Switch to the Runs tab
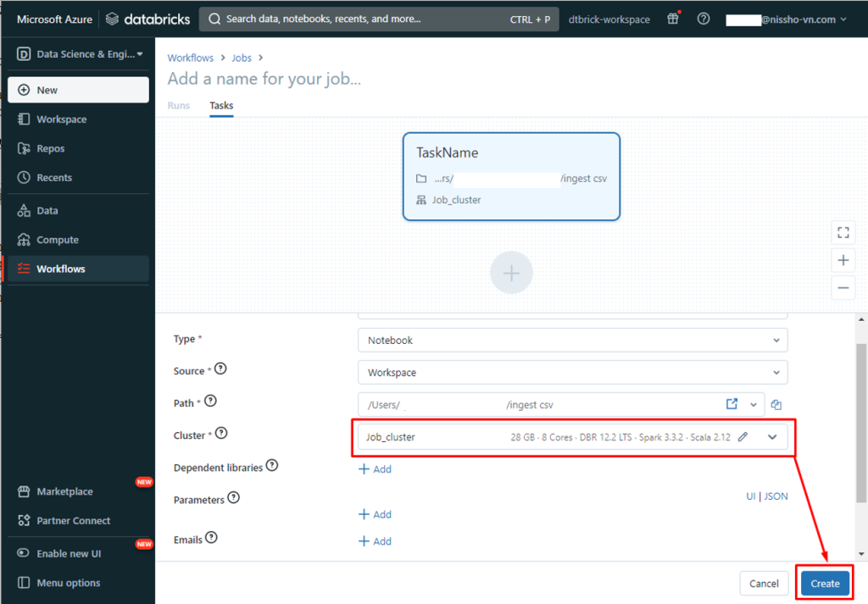 pyautogui.click(x=179, y=106)
